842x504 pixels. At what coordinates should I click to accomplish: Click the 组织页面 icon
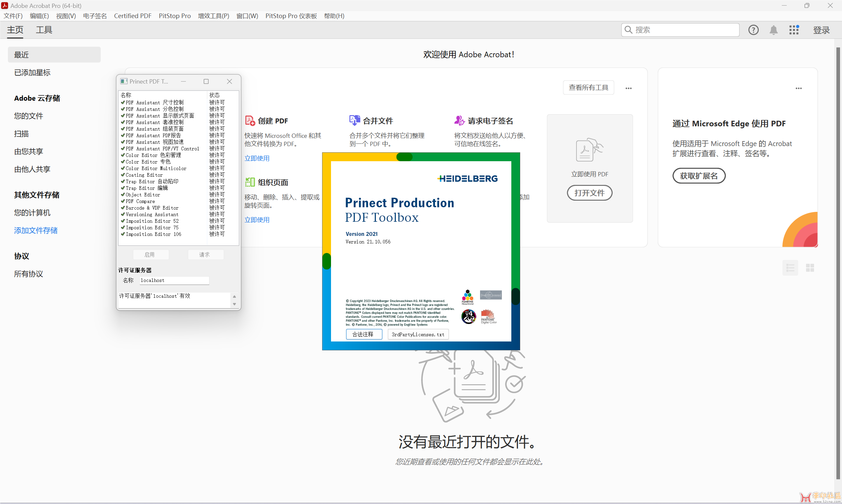click(x=250, y=182)
